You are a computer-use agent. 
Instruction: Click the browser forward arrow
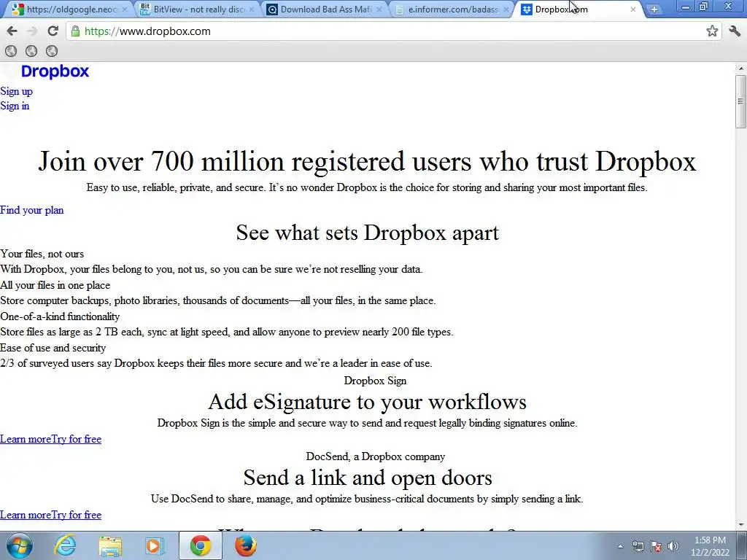coord(32,31)
